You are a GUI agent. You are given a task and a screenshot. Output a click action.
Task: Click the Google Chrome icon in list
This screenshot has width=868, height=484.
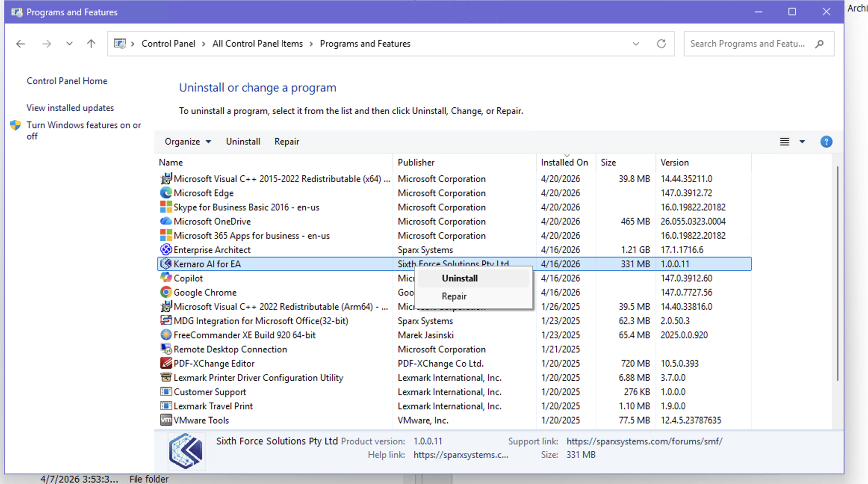pyautogui.click(x=166, y=292)
